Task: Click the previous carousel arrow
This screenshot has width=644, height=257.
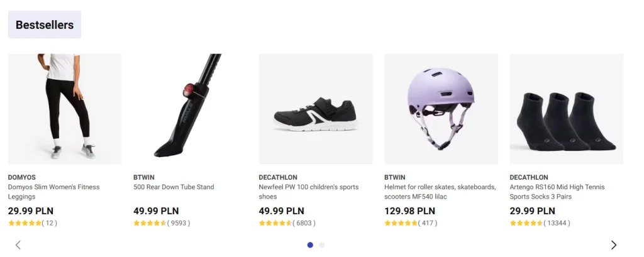Action: tap(18, 245)
